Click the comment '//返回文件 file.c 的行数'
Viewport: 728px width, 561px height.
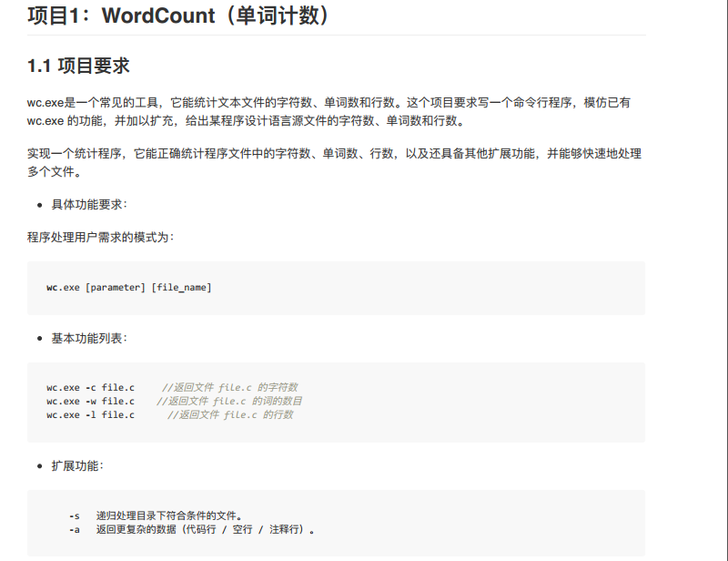(x=230, y=414)
